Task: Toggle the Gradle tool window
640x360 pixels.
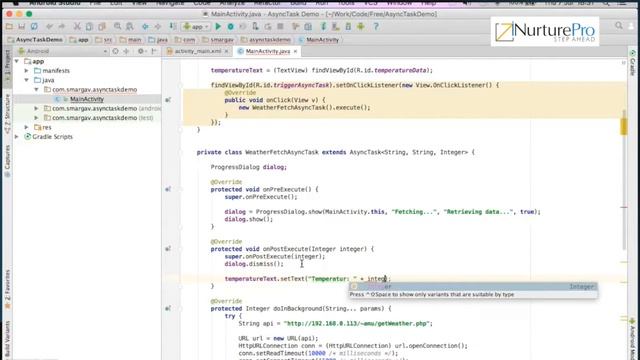Action: [633, 62]
